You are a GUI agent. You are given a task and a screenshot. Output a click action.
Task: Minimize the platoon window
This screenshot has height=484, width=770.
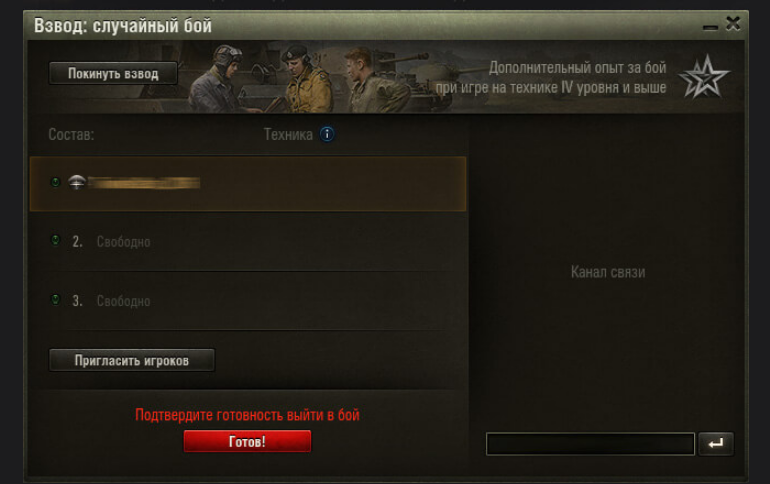[x=710, y=27]
